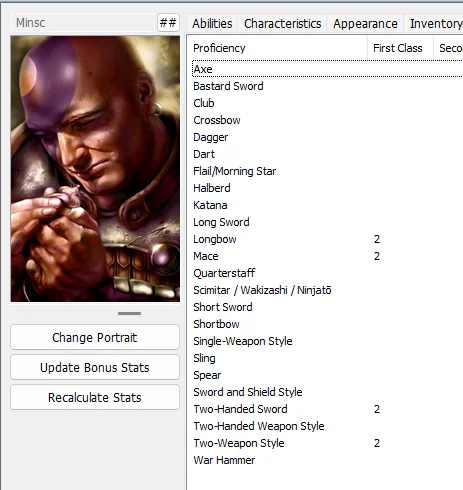Click the Minsc name field
This screenshot has width=463, height=490.
[x=83, y=23]
